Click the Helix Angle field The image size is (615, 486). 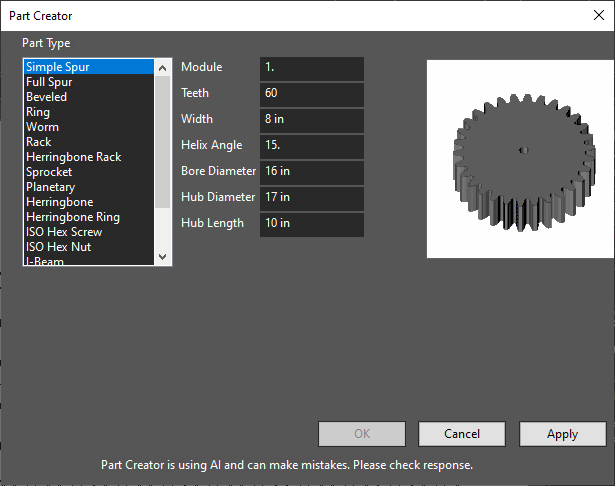312,147
